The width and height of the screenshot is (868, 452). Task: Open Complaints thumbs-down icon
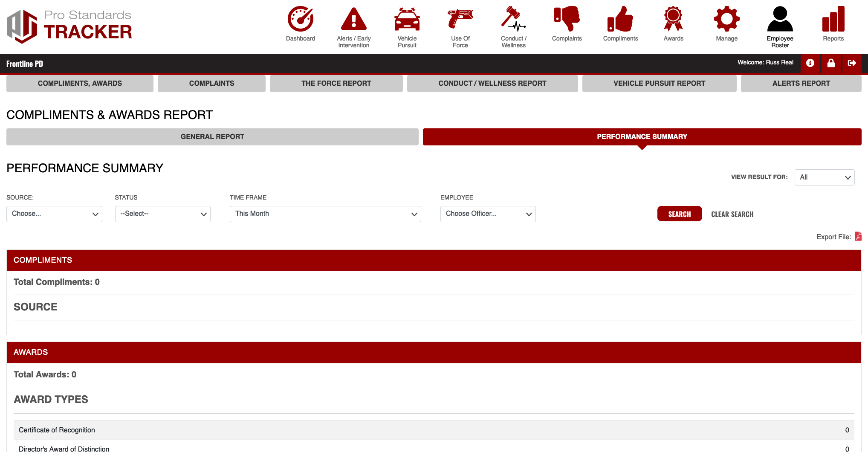point(567,19)
